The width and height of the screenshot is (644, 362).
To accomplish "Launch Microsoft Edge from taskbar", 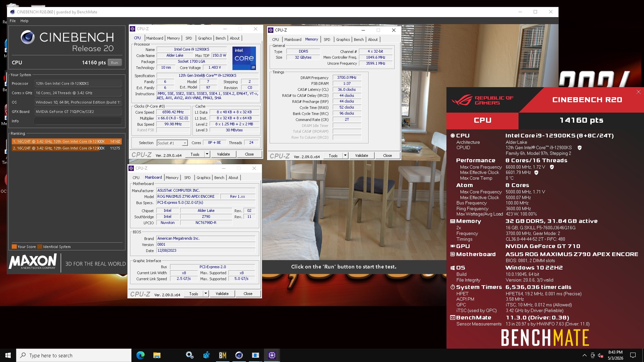I will [x=141, y=355].
